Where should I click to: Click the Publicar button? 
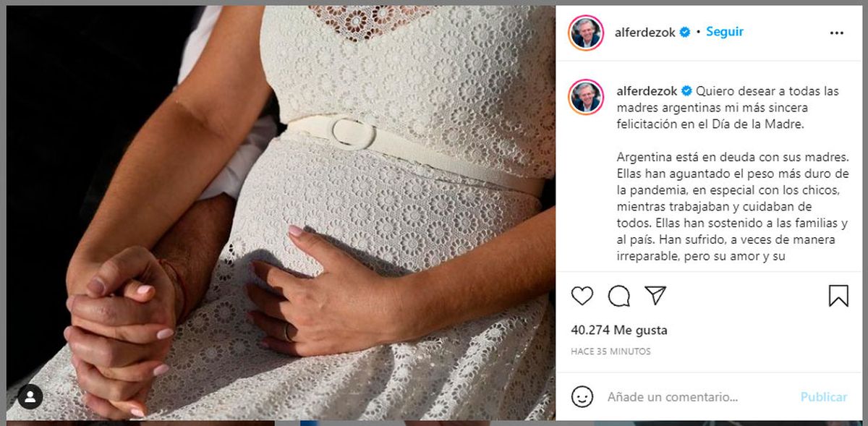pos(824,397)
